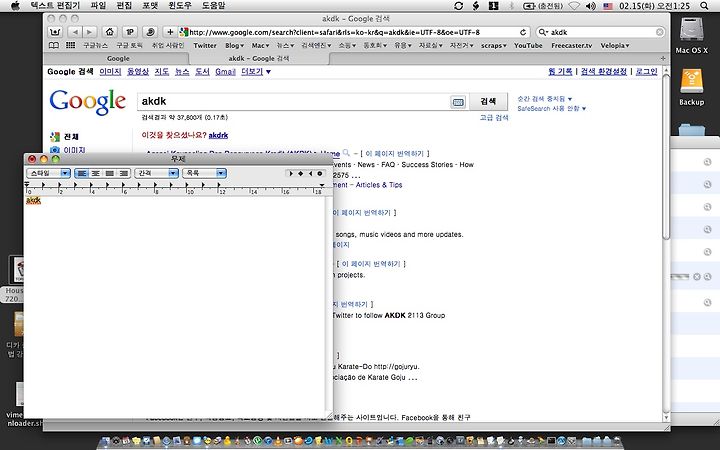Reload the page using the address bar icon

pos(523,32)
